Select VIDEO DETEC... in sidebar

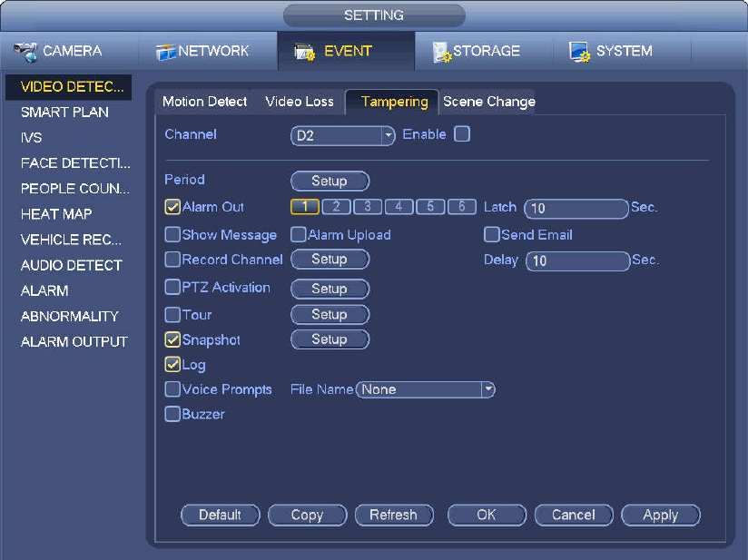[x=69, y=87]
